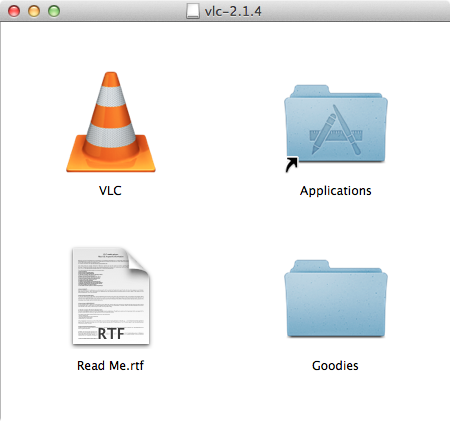
Task: Click the "VLC" label text
Action: pos(110,191)
